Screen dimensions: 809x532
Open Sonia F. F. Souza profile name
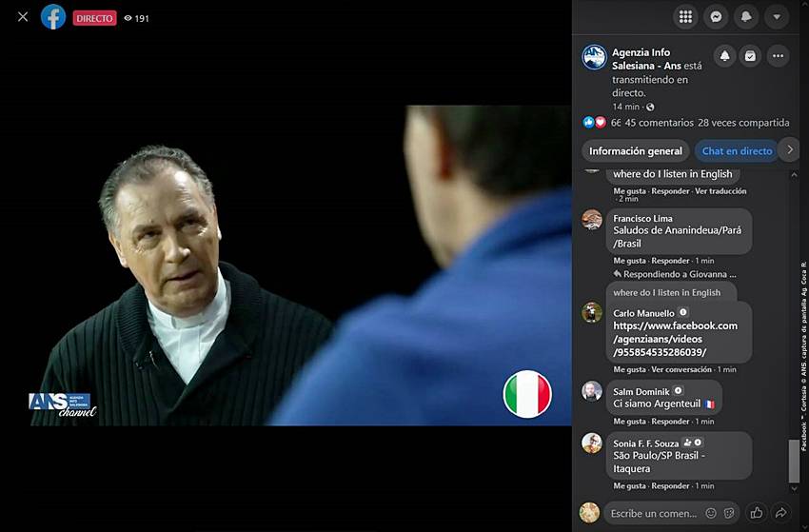646,443
